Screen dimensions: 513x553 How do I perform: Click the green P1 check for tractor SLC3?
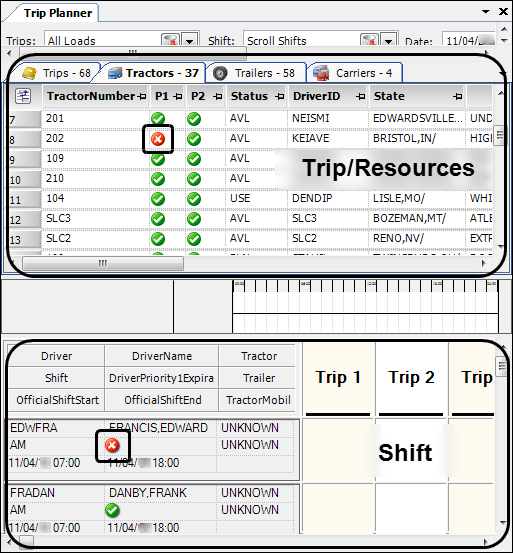pyautogui.click(x=158, y=219)
